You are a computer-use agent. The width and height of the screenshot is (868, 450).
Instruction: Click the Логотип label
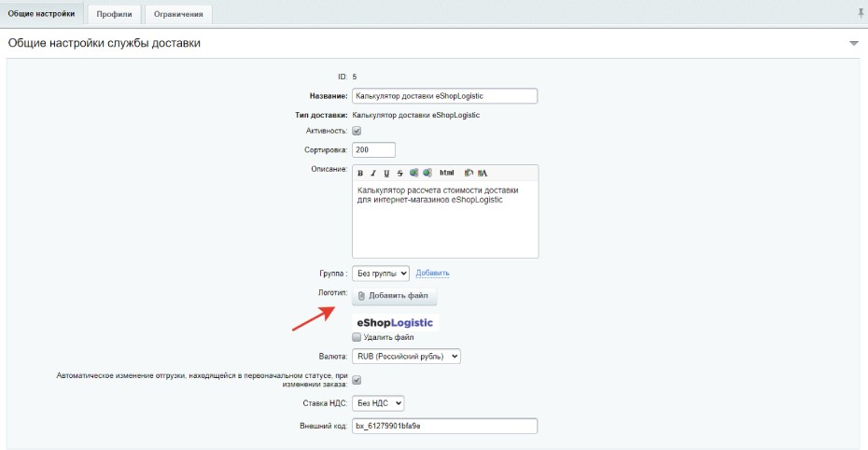pyautogui.click(x=332, y=293)
